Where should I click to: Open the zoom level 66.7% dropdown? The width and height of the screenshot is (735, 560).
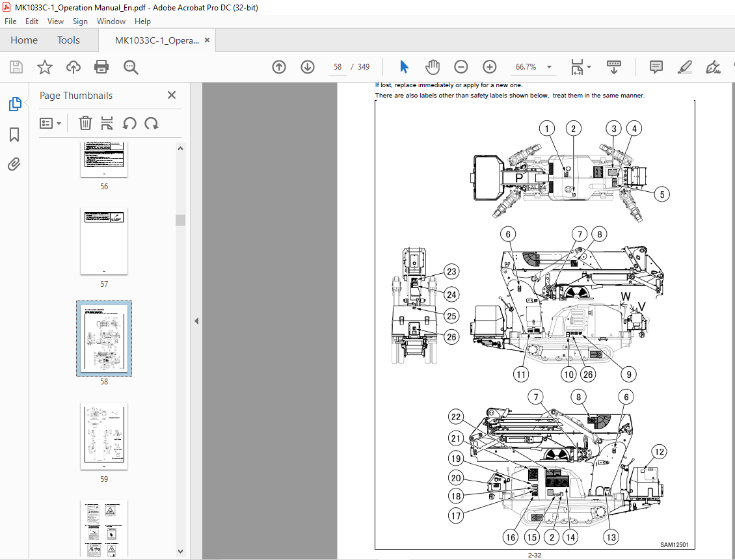549,67
